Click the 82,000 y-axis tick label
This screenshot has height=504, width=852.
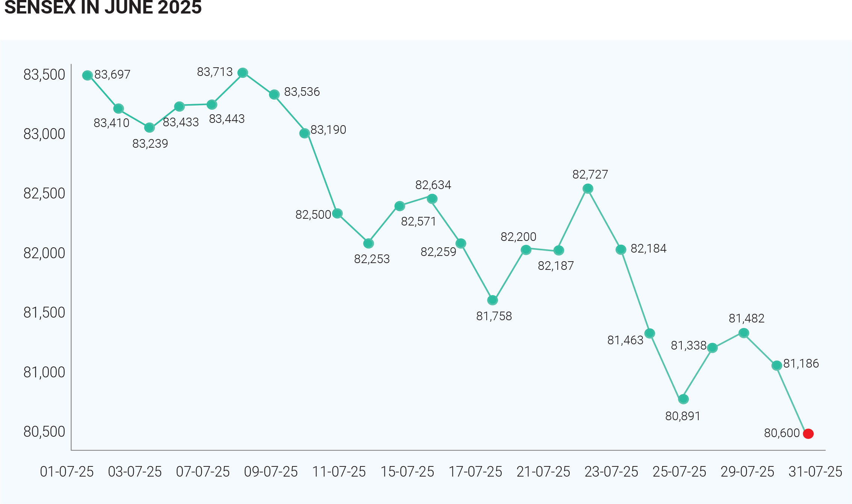[x=44, y=253]
